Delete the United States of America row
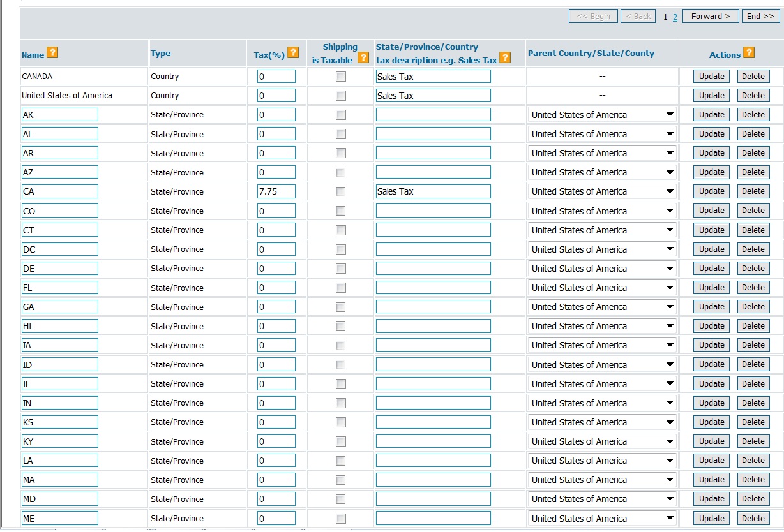Screen dimensions: 784x532 753,96
